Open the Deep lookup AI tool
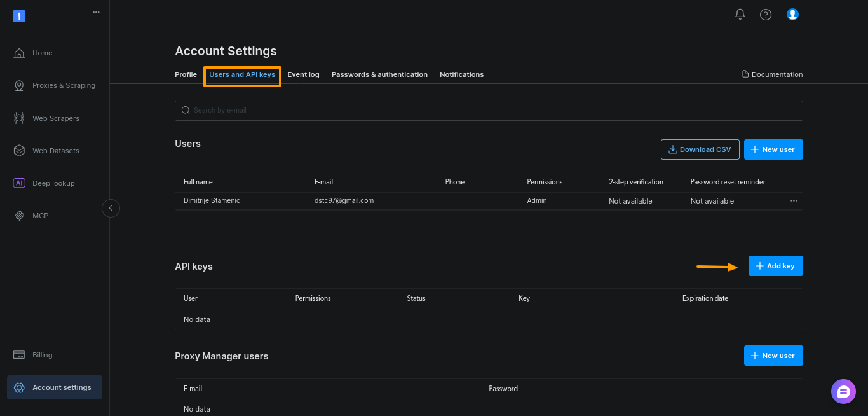The height and width of the screenshot is (416, 868). tap(53, 183)
